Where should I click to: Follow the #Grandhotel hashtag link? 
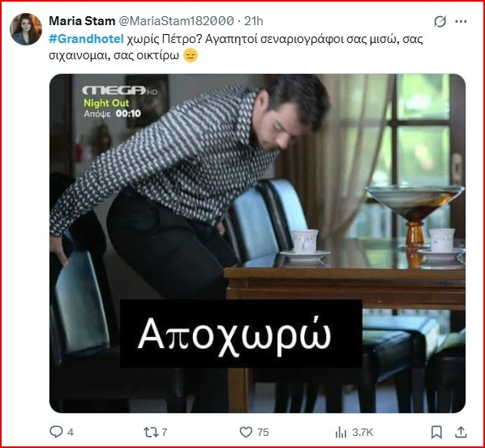point(86,39)
